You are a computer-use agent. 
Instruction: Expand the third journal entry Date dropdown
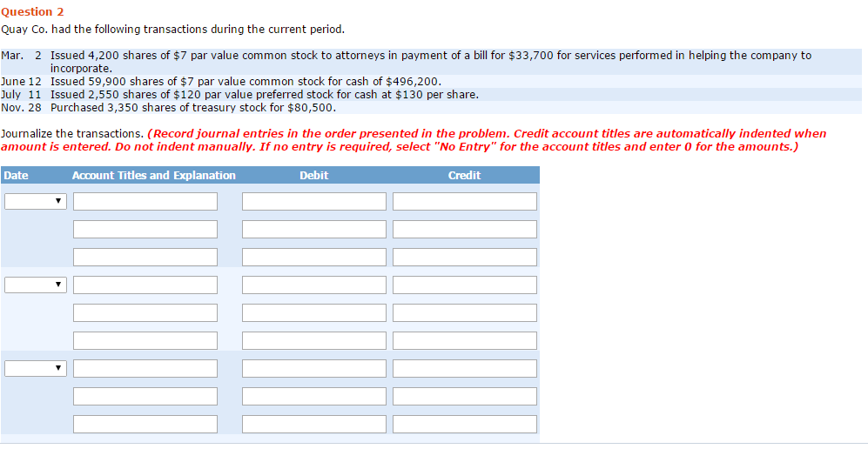[x=36, y=368]
